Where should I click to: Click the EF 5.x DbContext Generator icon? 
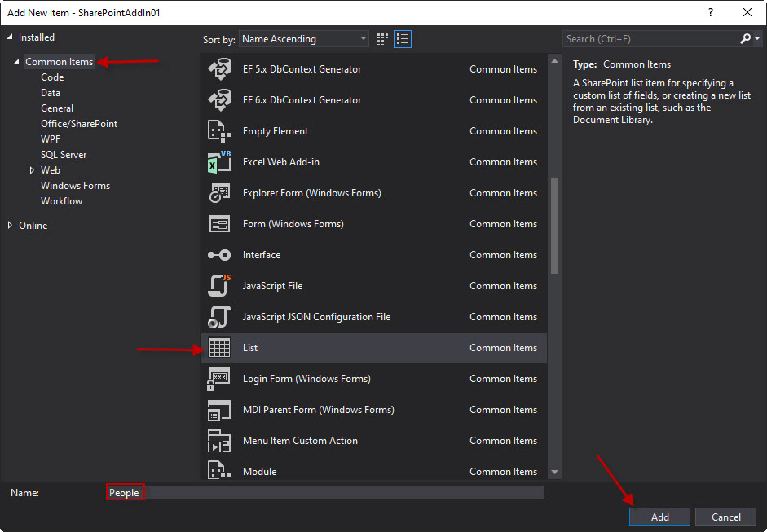[x=219, y=69]
